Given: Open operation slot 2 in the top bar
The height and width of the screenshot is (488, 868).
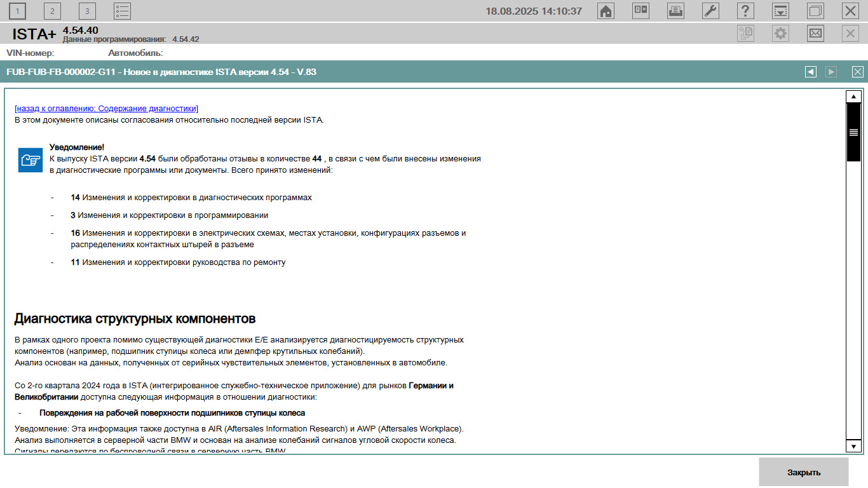Looking at the screenshot, I should [x=52, y=11].
